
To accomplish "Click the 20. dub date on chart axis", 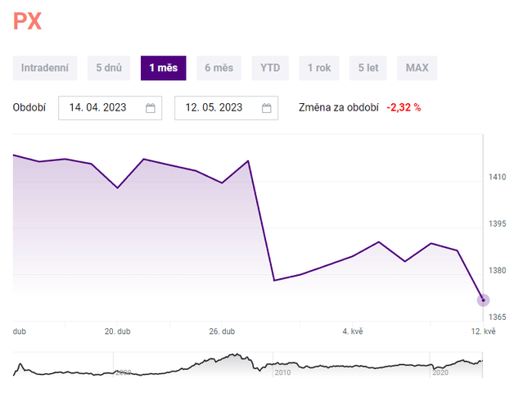I will 118,331.
